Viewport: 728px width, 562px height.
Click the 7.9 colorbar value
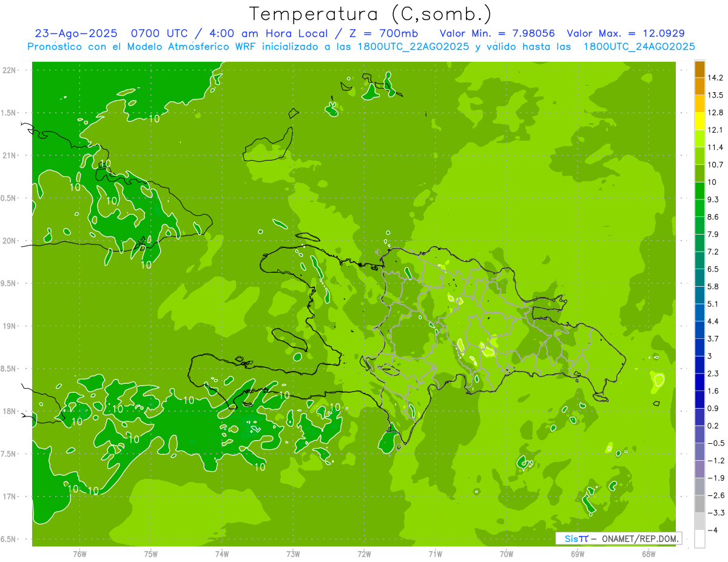click(713, 234)
